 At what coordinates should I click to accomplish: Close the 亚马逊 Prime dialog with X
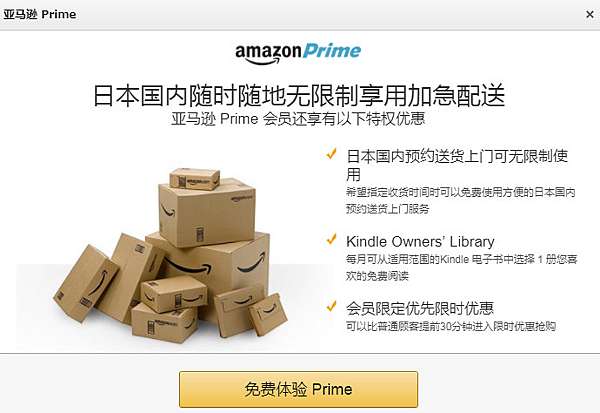pyautogui.click(x=590, y=15)
